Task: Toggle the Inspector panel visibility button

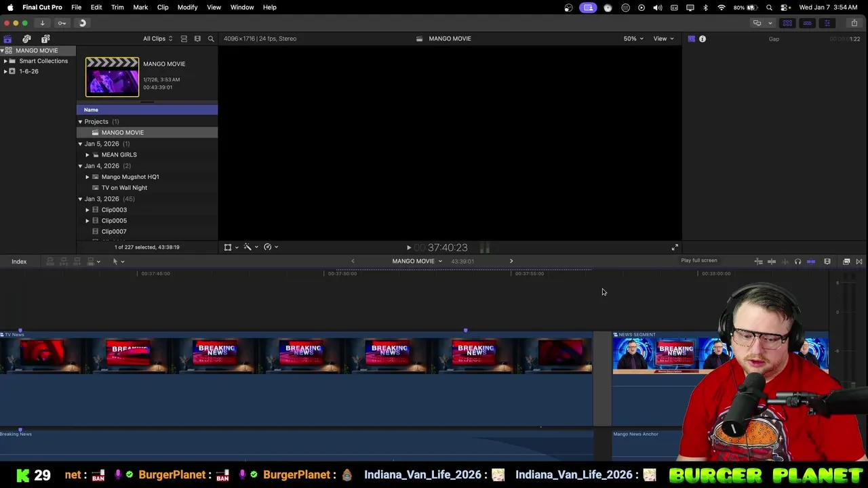Action: (x=827, y=23)
